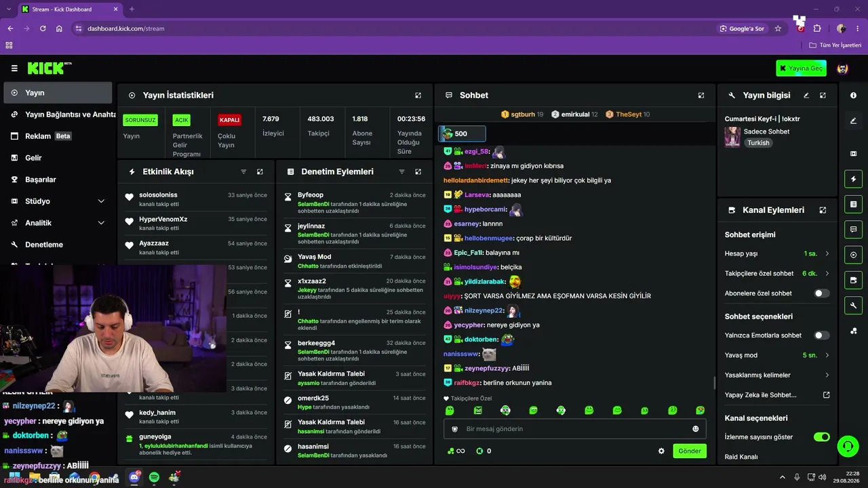This screenshot has height=488, width=868.
Task: Toggle the lightning activity feed widget in the right rail
Action: pos(853,179)
